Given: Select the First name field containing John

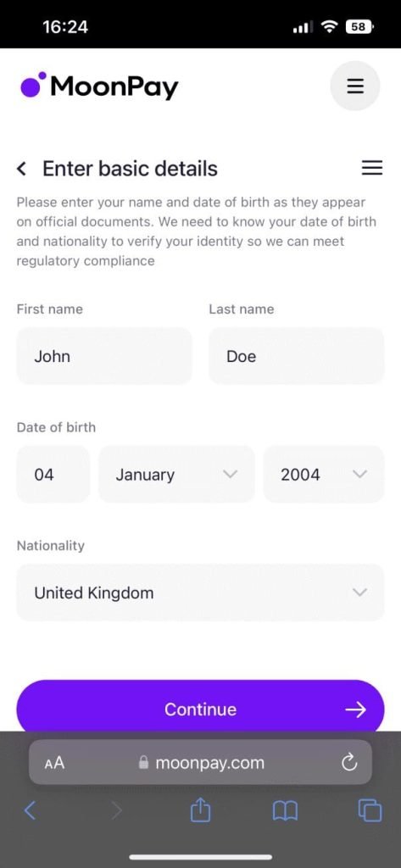Looking at the screenshot, I should pyautogui.click(x=104, y=356).
